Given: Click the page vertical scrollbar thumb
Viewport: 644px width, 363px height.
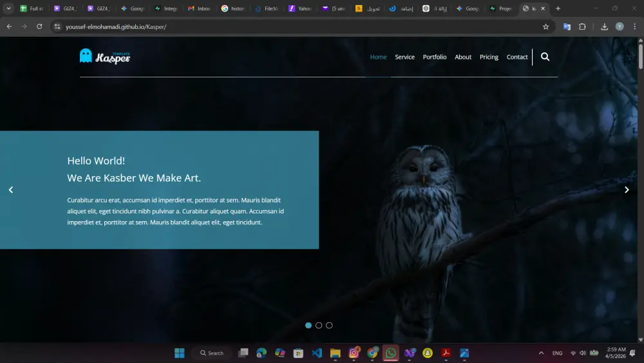Looking at the screenshot, I should (640, 56).
